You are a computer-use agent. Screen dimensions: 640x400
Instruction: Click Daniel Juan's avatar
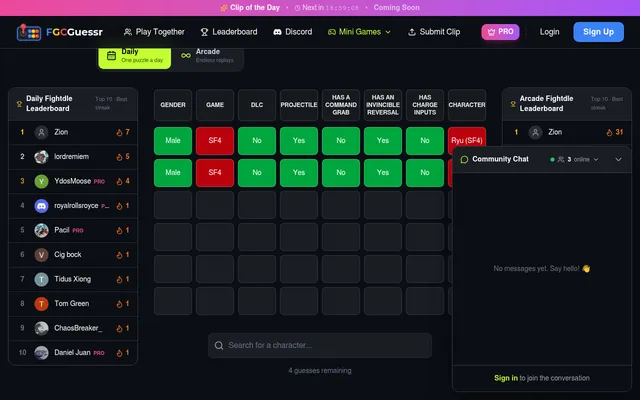(x=41, y=353)
